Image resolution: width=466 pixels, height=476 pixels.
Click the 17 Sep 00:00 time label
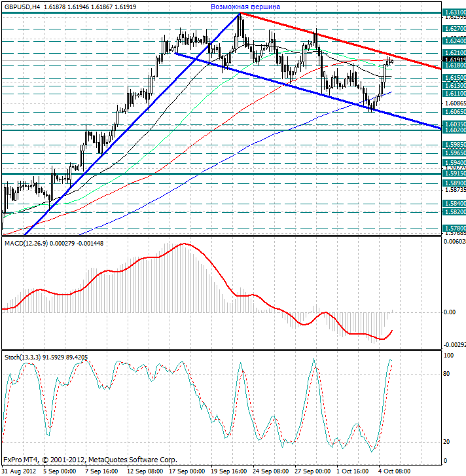(x=187, y=471)
